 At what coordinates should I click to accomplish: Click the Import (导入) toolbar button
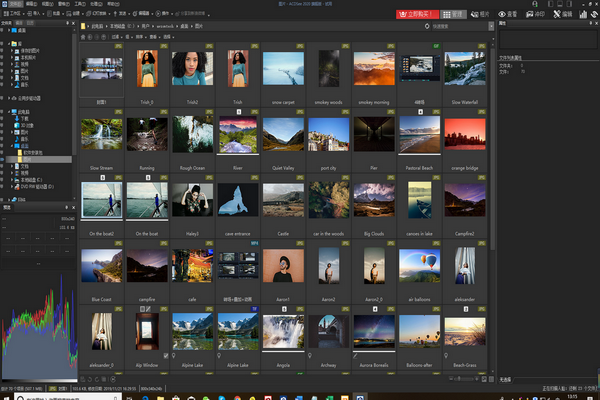pyautogui.click(x=36, y=14)
